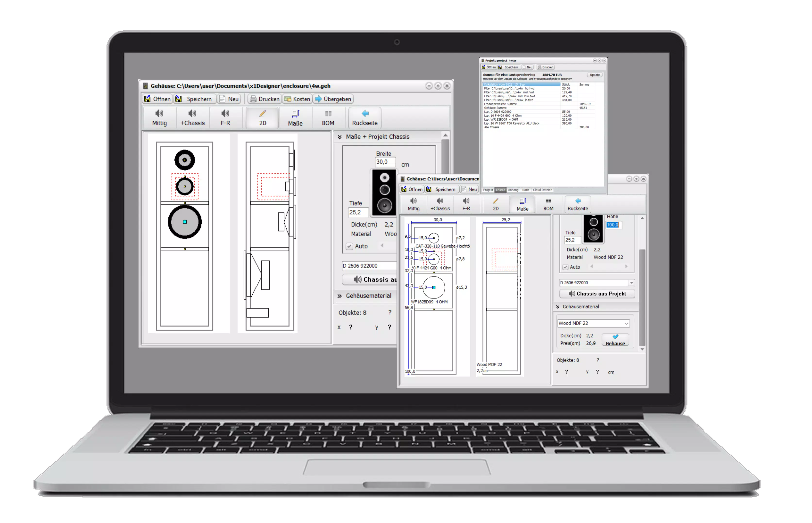812x523 pixels.
Task: Click Öffnen in the 4w.geh Gehäuse window
Action: click(x=157, y=99)
